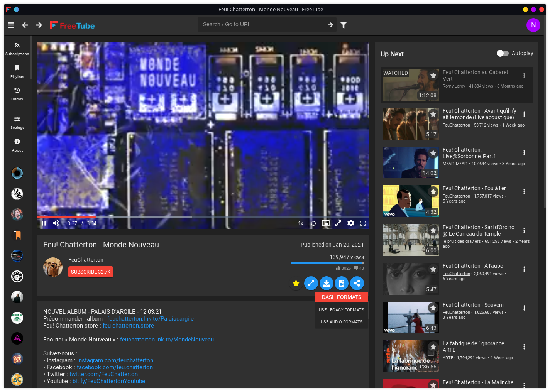Select Use Legacy Formats option
The image size is (550, 392).
[342, 310]
